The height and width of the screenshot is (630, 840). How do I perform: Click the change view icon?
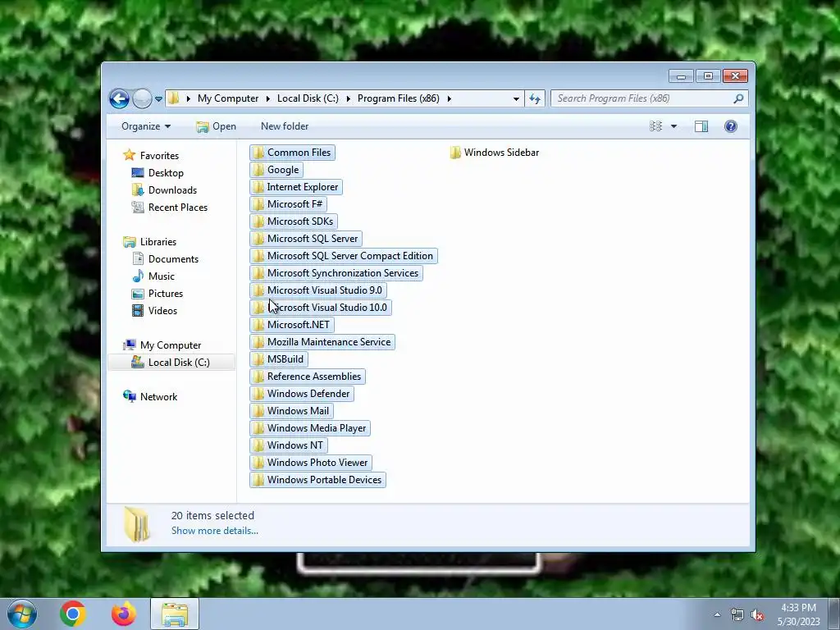pos(655,126)
